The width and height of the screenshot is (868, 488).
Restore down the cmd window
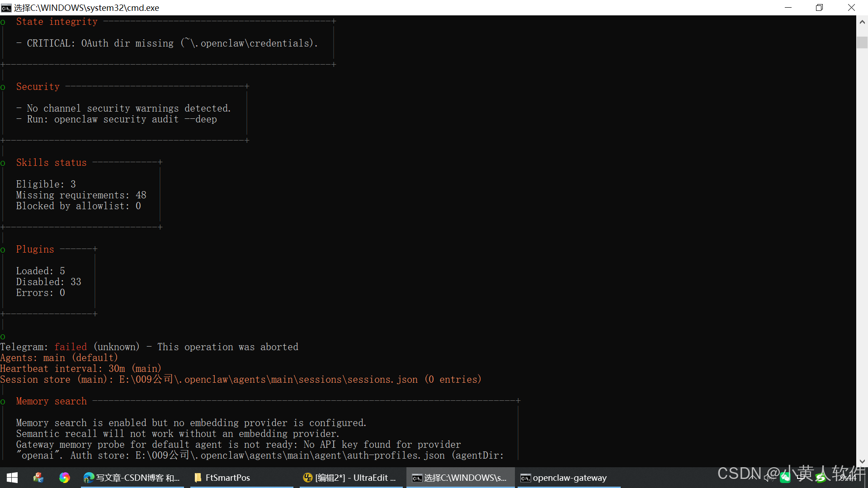819,8
